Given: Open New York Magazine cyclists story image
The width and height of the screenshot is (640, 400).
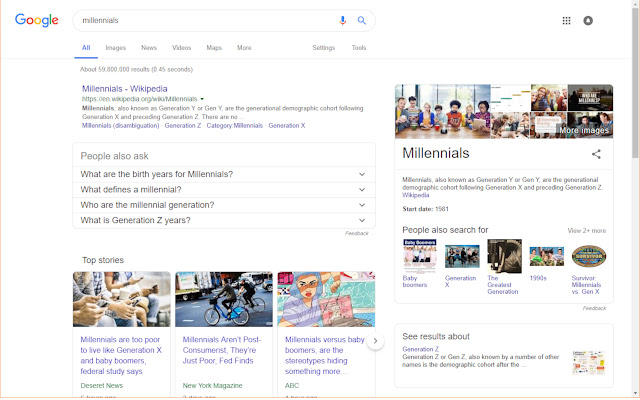Looking at the screenshot, I should (224, 299).
